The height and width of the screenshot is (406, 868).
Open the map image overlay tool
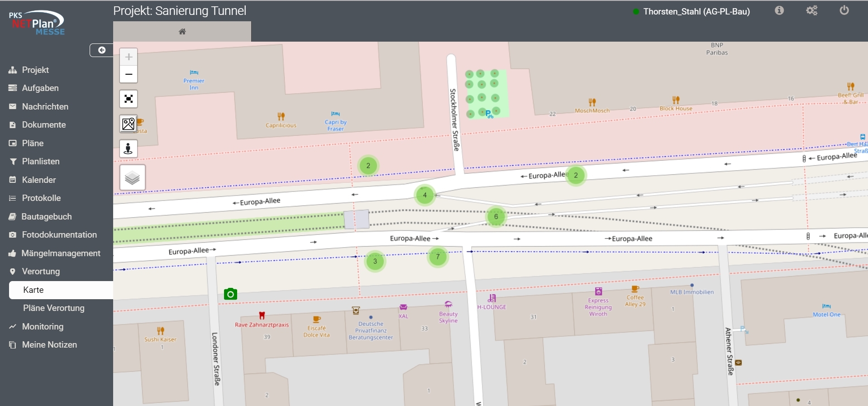pos(129,124)
